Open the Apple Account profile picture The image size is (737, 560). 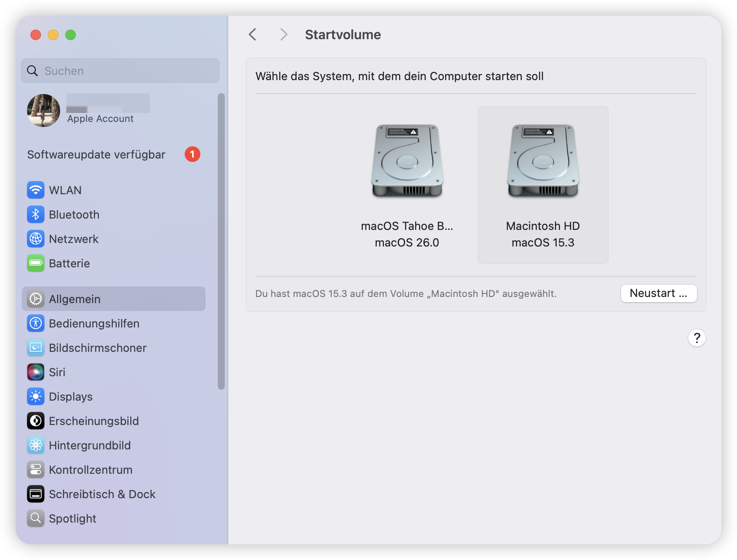[44, 111]
